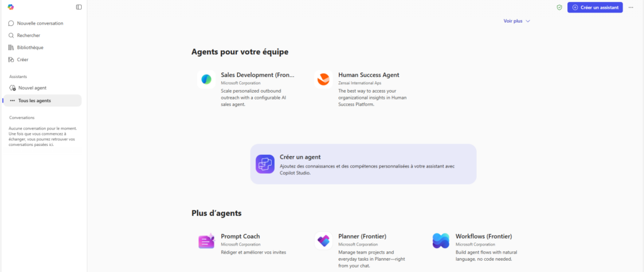Click the Human Success Agent icon
Image resolution: width=644 pixels, height=272 pixels.
[x=323, y=79]
